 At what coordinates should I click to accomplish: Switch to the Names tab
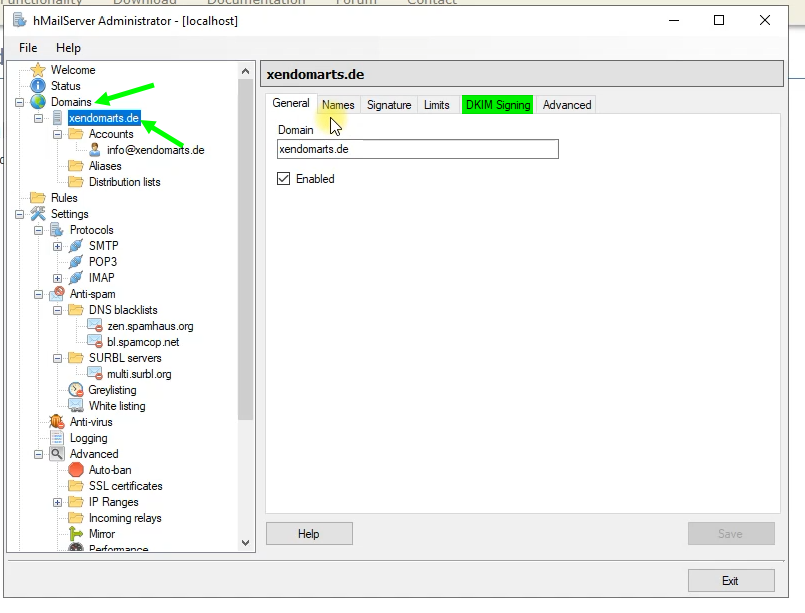pos(338,105)
